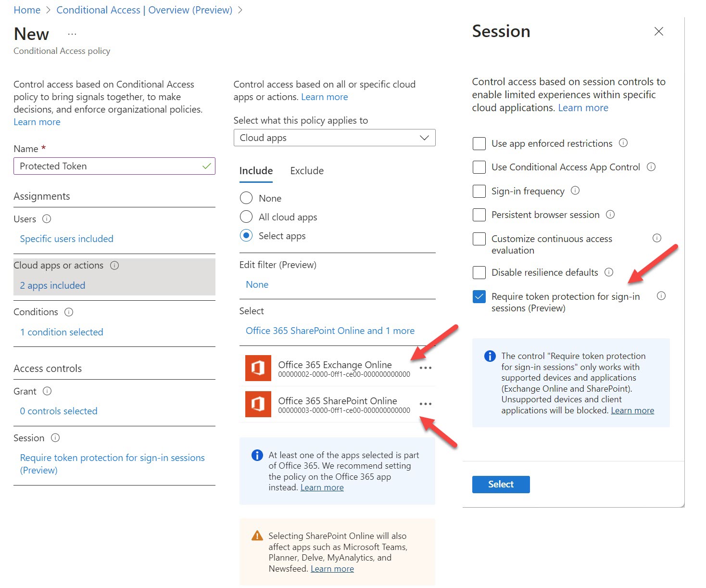This screenshot has width=706, height=588.
Task: Open the Cloud apps dropdown
Action: tap(334, 138)
